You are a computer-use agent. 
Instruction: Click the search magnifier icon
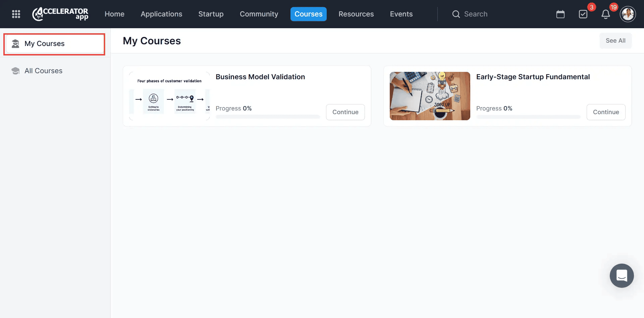456,14
